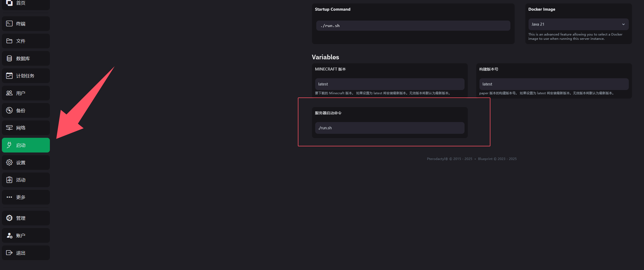Open 备份 menu label

[21, 111]
